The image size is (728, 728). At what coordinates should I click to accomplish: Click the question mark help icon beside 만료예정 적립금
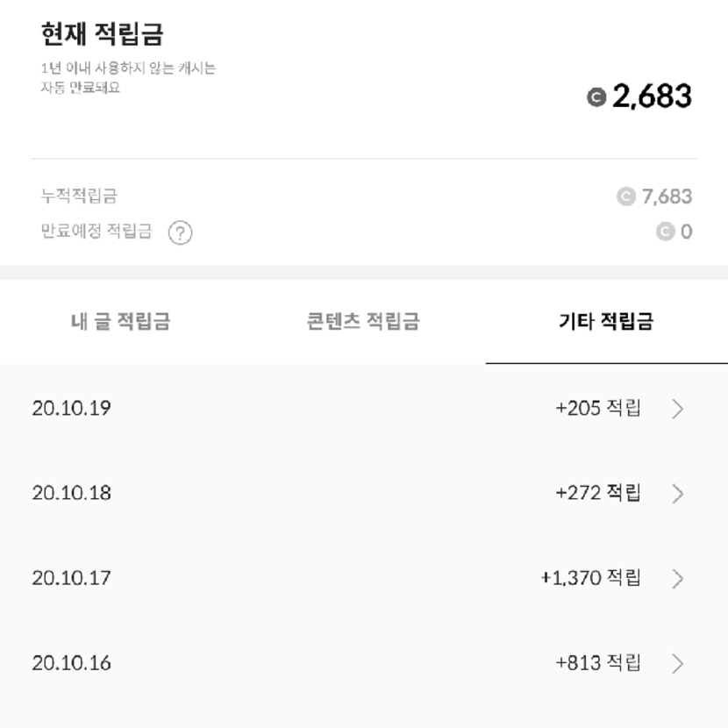pos(180,233)
